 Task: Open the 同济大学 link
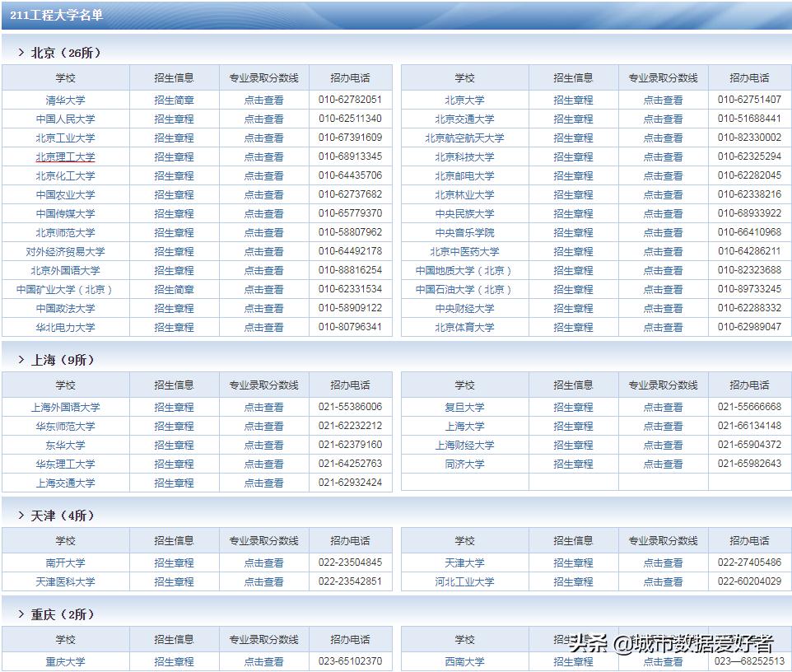coord(464,464)
